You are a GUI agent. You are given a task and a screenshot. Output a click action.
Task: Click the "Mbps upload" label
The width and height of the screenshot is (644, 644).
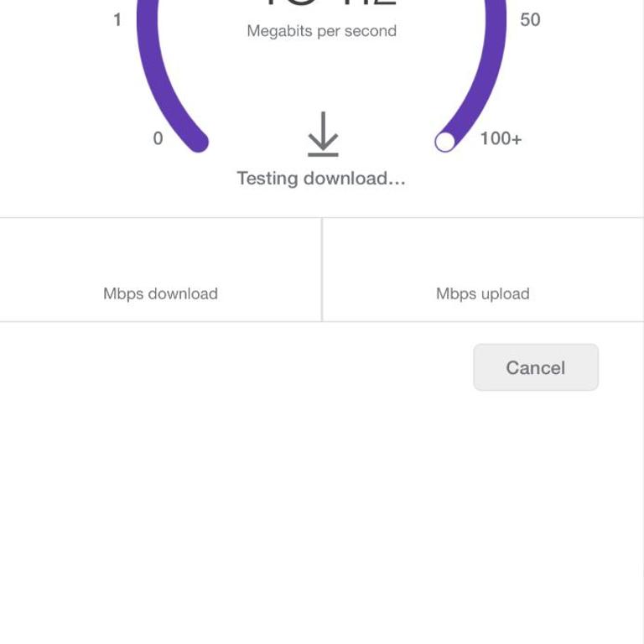pyautogui.click(x=483, y=293)
